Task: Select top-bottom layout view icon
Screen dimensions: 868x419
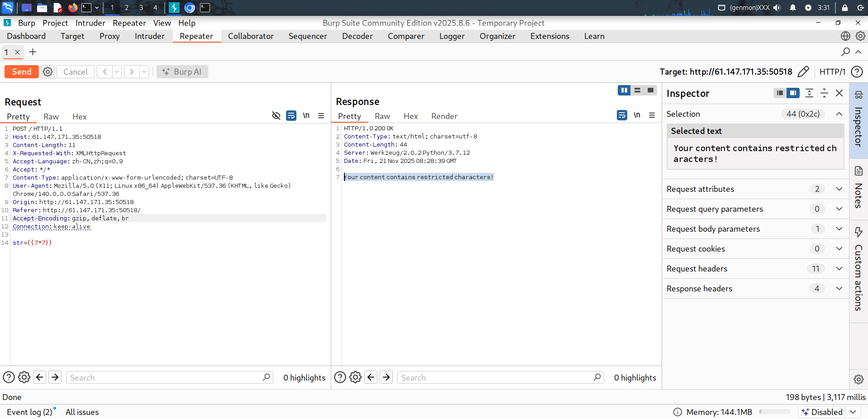Action: point(637,90)
